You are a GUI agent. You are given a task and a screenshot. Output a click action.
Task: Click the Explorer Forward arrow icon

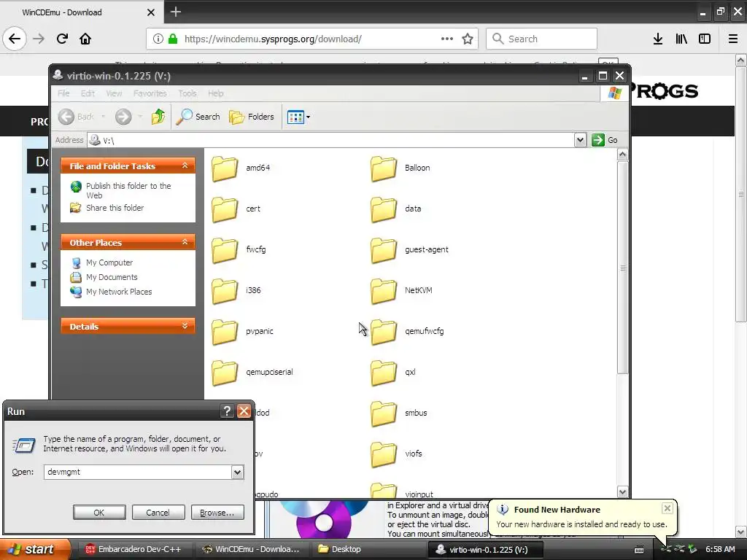tap(123, 117)
